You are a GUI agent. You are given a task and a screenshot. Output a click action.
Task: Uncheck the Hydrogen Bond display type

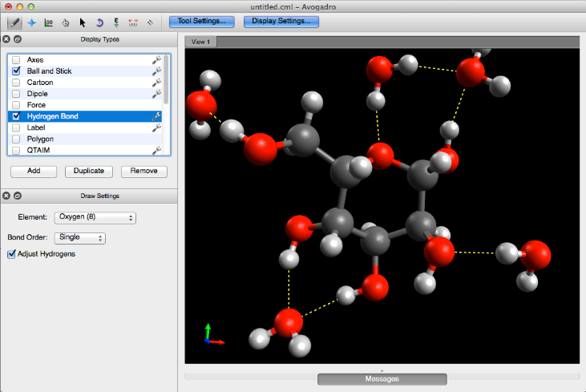(x=16, y=116)
